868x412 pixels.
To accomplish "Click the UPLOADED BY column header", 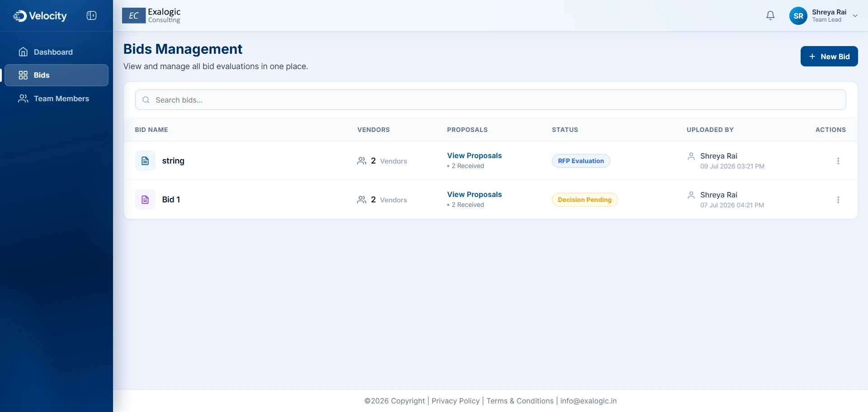I will tap(710, 130).
